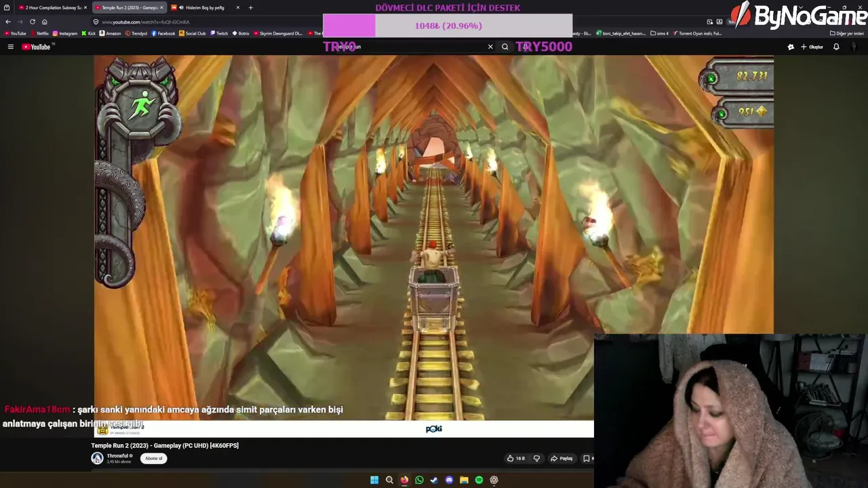Click the video title Temple Run 2 (2023)

click(x=165, y=445)
